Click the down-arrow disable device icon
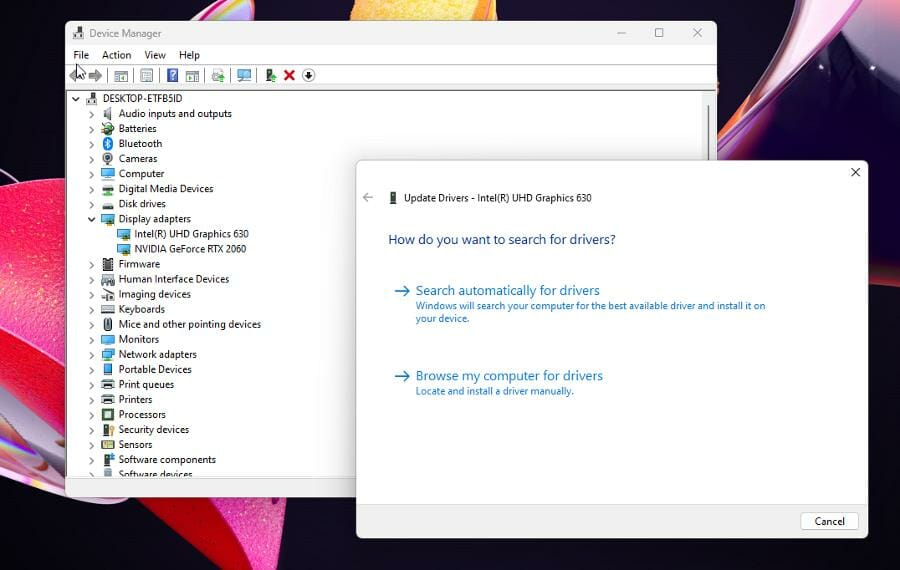The width and height of the screenshot is (900, 570). pyautogui.click(x=308, y=75)
